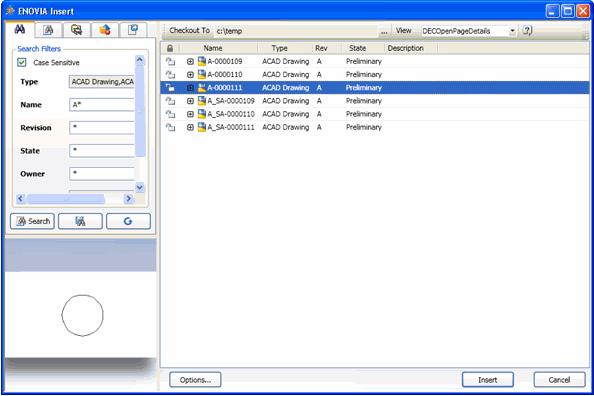Click drawing file icon of A_SA-0000111
This screenshot has width=594, height=396.
click(202, 127)
